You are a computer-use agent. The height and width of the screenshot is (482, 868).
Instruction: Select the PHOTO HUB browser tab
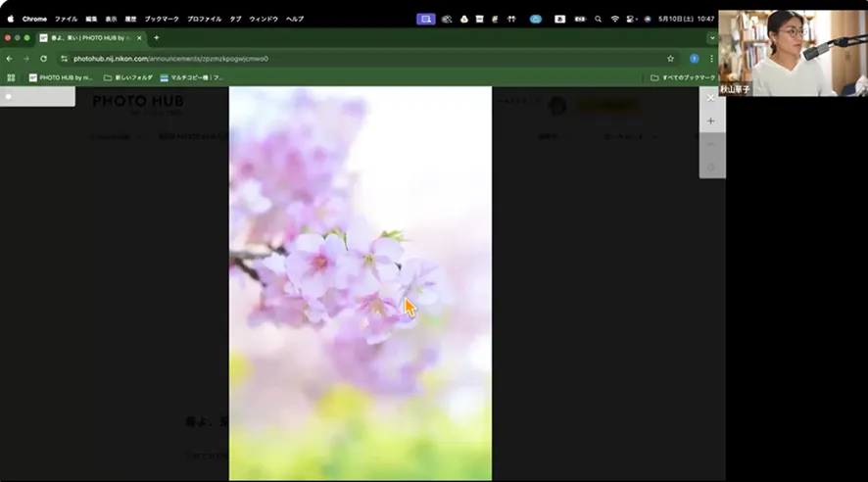coord(91,37)
